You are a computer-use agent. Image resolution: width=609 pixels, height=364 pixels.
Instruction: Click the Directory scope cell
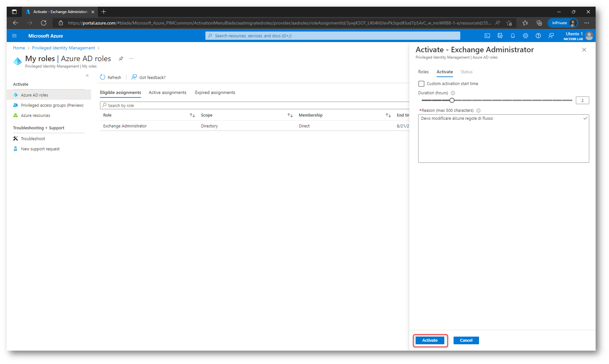pos(209,126)
